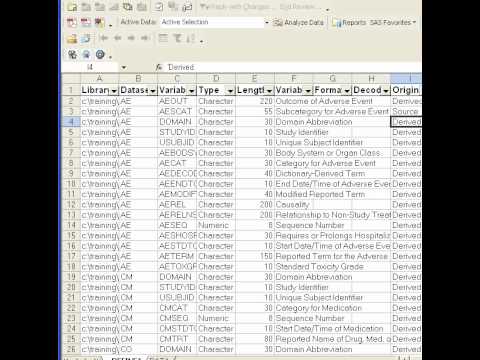Open filter dropdown on Decod column header

click(386, 91)
